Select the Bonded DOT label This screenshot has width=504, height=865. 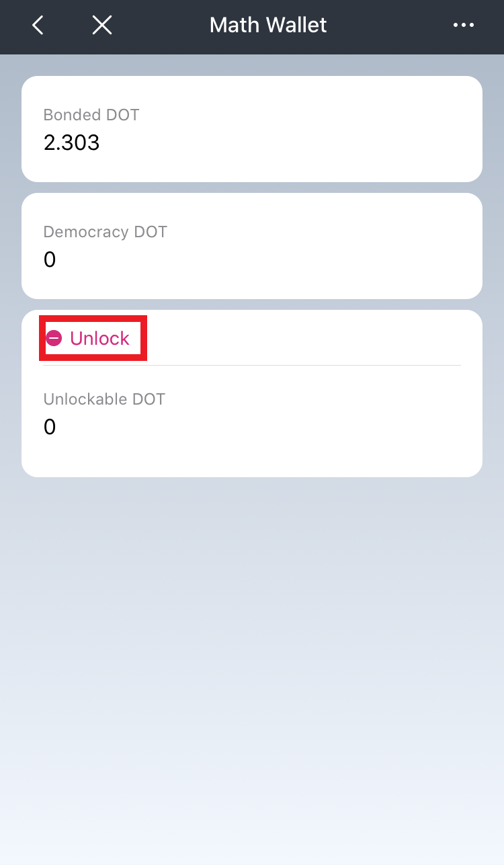91,115
